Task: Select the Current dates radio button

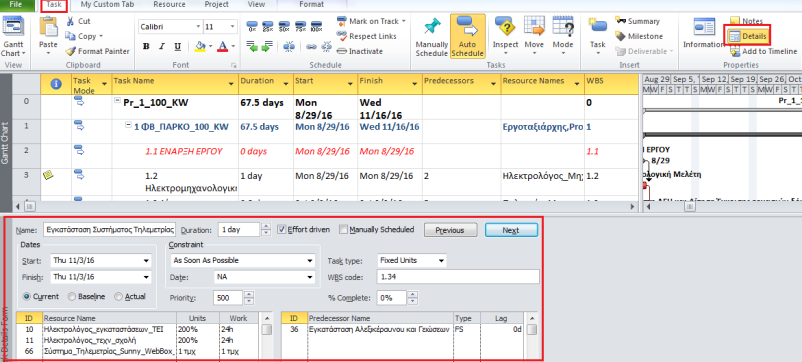Action: 26,296
